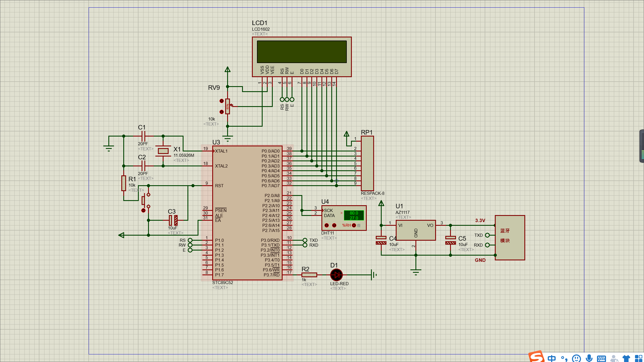
Task: Click TXD terminal on Bluetooth module
Action: (x=487, y=235)
